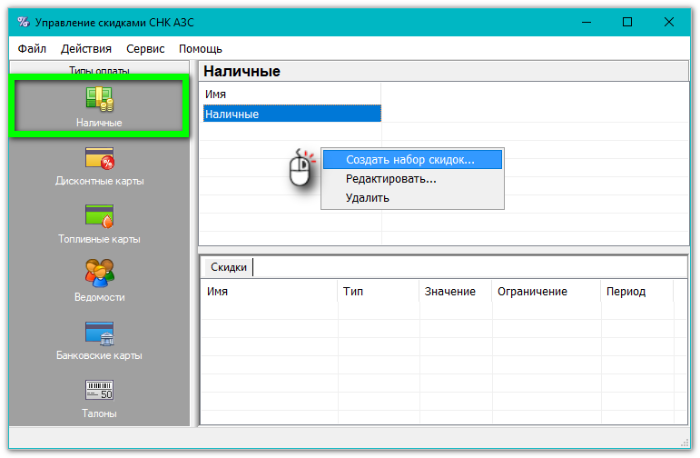Viewport: 700px width, 458px height.
Task: Select the Наличные cash payment icon
Action: click(x=99, y=100)
